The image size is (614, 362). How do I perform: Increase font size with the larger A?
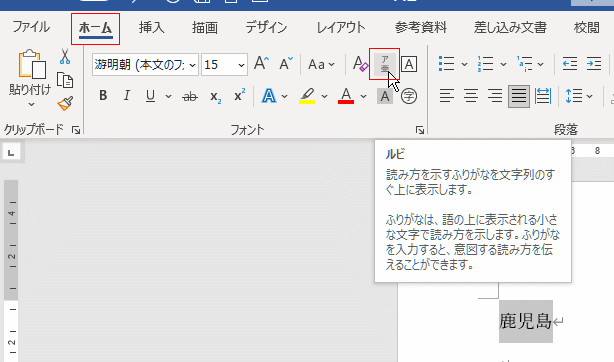pos(261,64)
